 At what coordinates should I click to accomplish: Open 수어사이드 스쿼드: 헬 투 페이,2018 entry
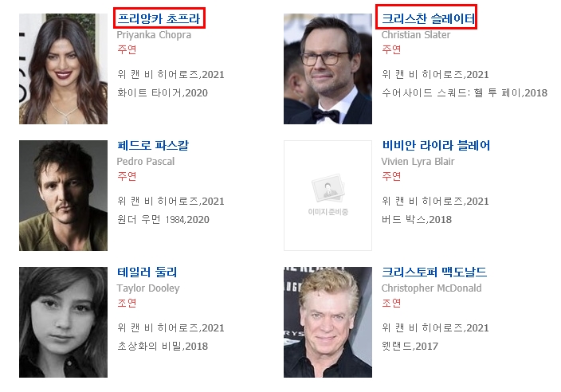coord(465,93)
